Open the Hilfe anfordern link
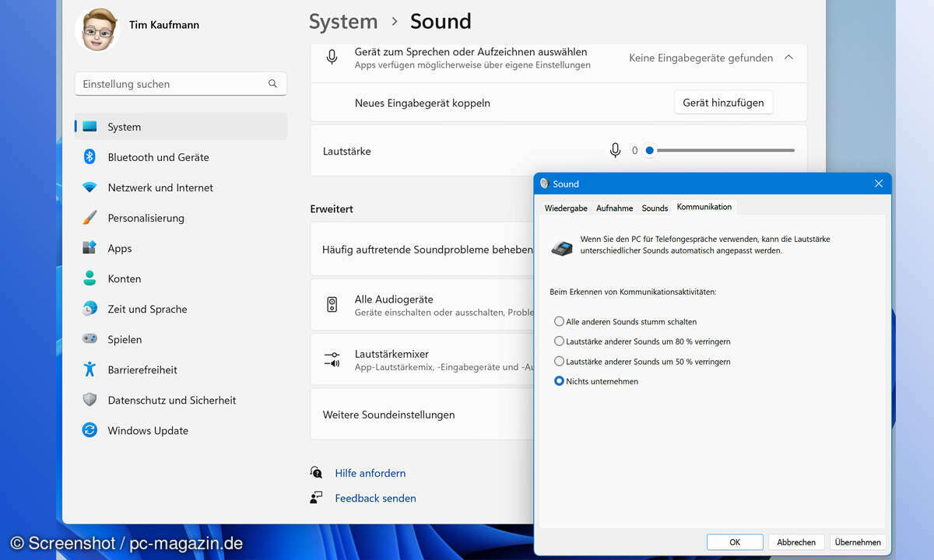 370,473
